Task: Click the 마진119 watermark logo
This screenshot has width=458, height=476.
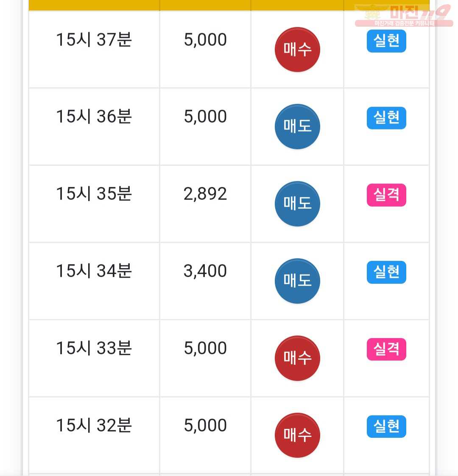Action: [x=404, y=15]
